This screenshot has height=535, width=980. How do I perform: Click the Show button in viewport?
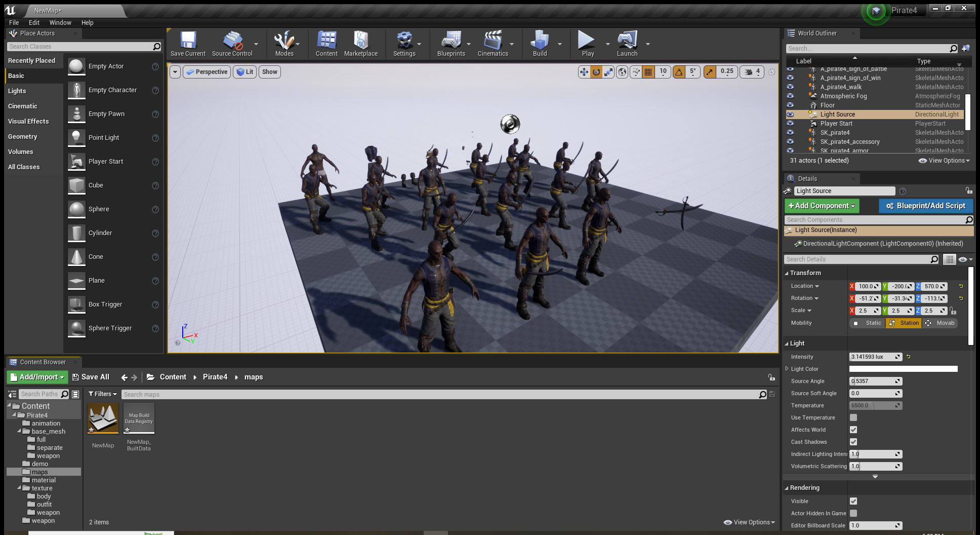tap(270, 72)
